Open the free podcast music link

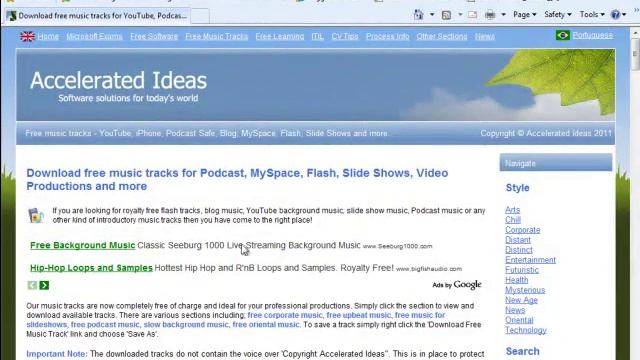105,324
